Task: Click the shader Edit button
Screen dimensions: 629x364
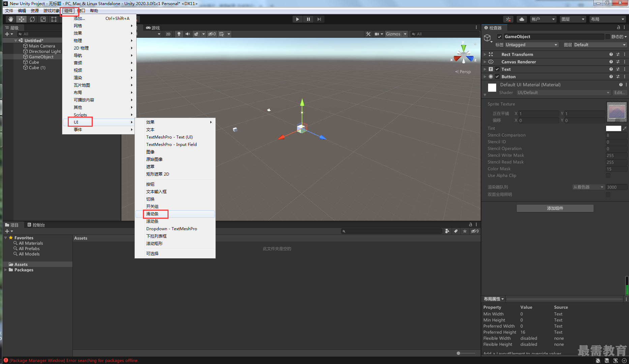Action: (620, 93)
